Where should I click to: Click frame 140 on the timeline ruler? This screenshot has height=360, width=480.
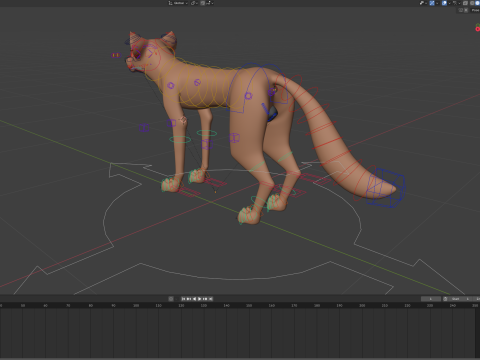tap(226, 305)
